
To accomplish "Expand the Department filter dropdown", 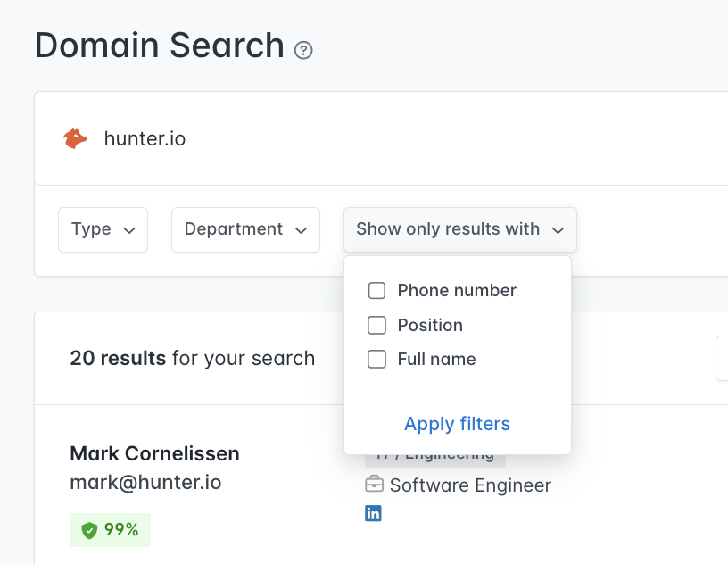I will pyautogui.click(x=245, y=229).
